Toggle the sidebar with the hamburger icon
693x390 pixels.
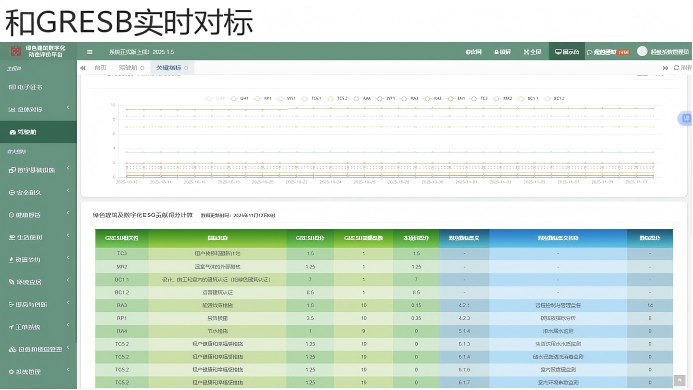coord(90,52)
